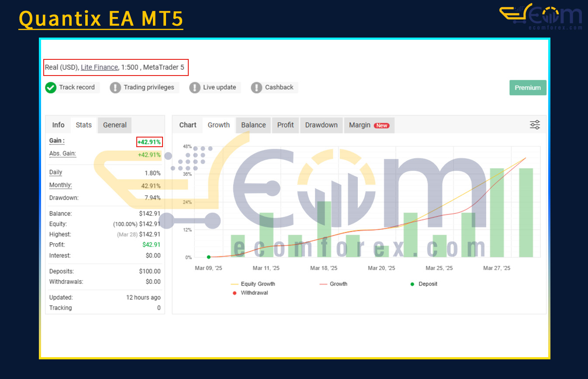Image resolution: width=588 pixels, height=379 pixels.
Task: Click the Premium button
Action: point(528,88)
